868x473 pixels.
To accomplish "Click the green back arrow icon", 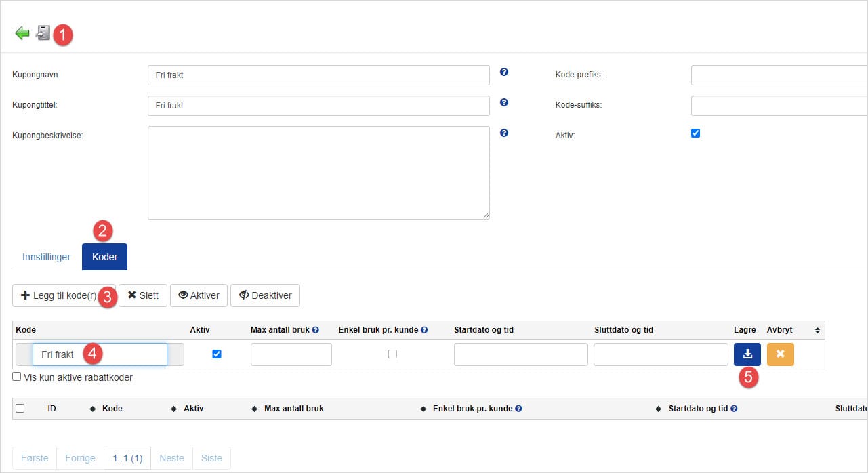I will pyautogui.click(x=22, y=33).
